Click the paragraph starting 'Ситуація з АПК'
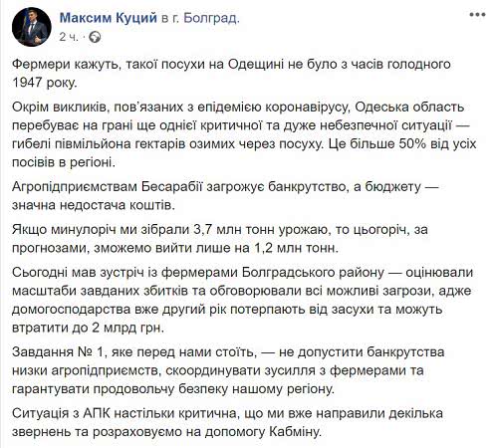Screen dimensions: 494x448 point(227,422)
